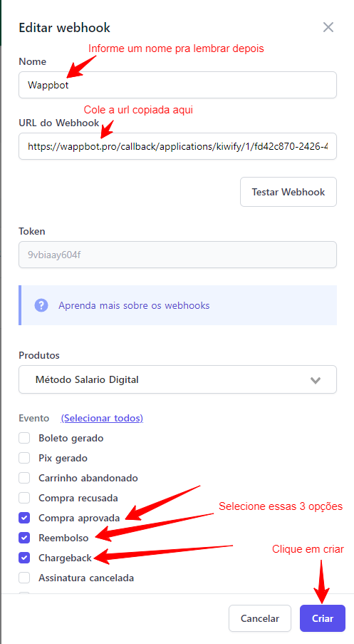Tick the Carrinho abandonado checkbox
This screenshot has height=644, width=354.
click(x=24, y=478)
